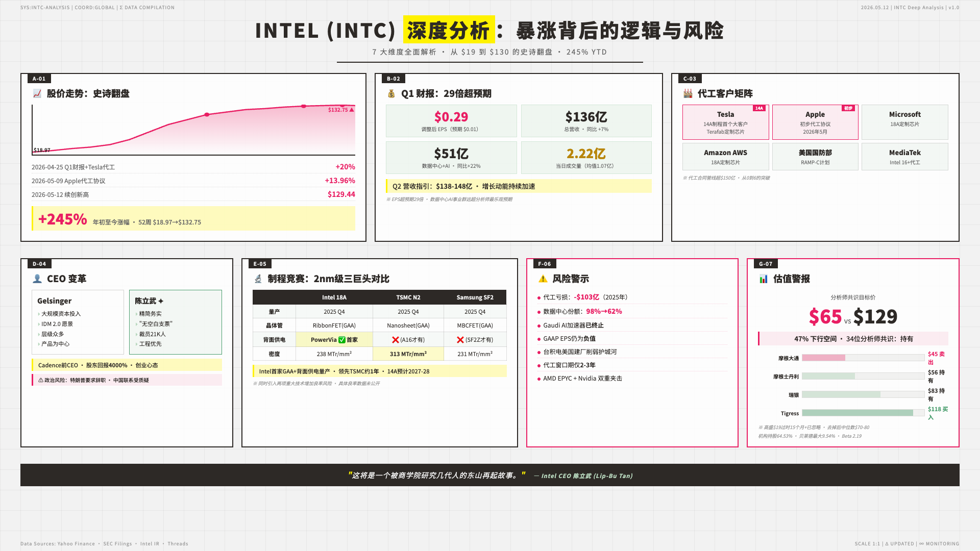Click the $0.29 adjusted EPS tile
Screen dimensions: 980x551
(x=451, y=121)
